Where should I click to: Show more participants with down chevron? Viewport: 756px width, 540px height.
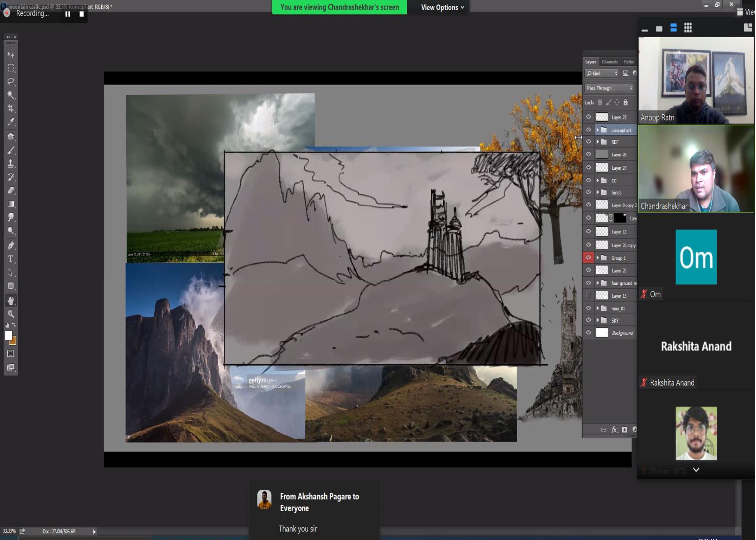(x=696, y=469)
